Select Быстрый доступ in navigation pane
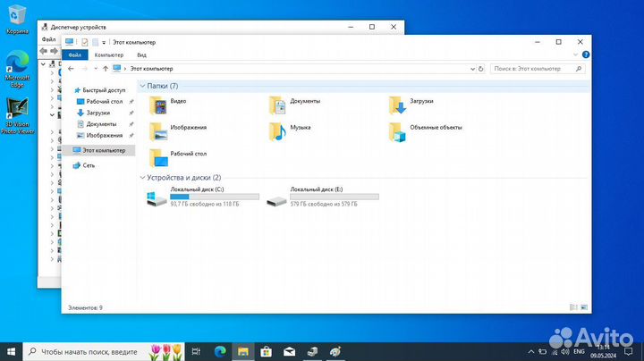 coord(104,90)
